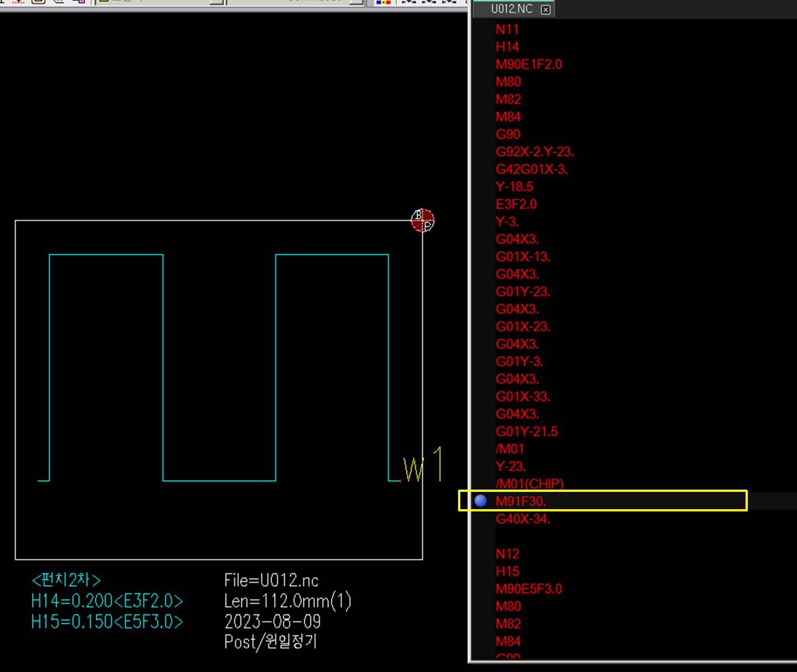Click the Y-3. code line
The image size is (797, 672).
[x=507, y=222]
